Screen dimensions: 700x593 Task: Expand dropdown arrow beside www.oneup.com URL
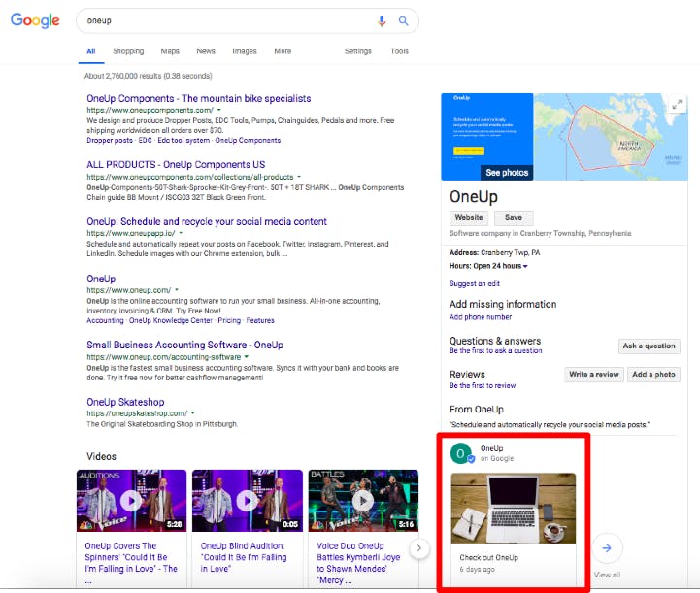pos(177,290)
